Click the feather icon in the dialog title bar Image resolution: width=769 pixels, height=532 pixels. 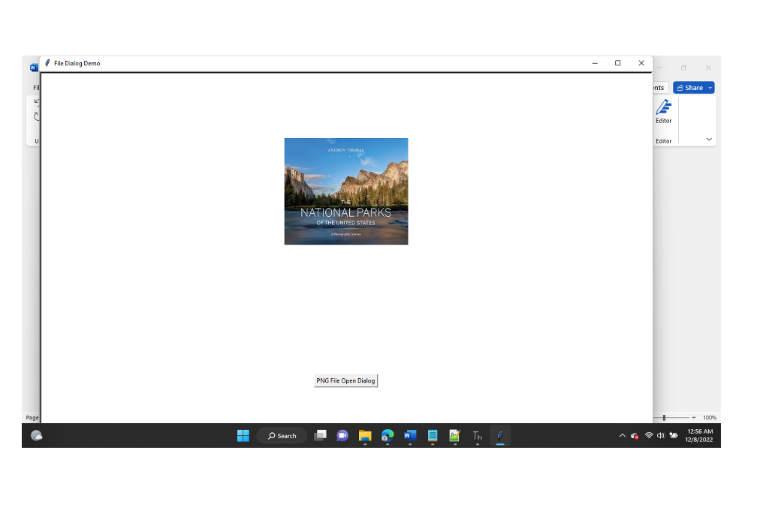click(x=47, y=63)
